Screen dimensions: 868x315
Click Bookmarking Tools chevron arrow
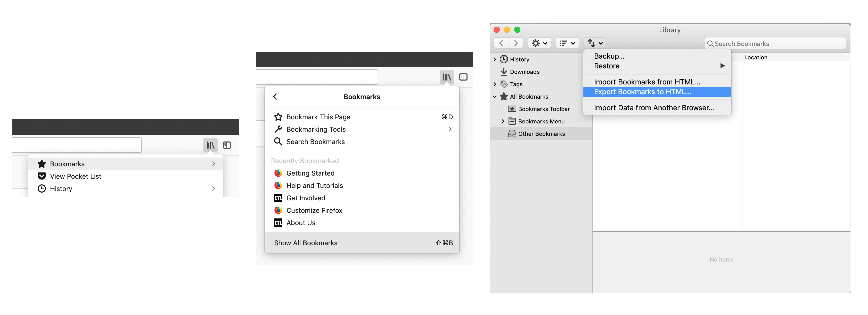450,130
